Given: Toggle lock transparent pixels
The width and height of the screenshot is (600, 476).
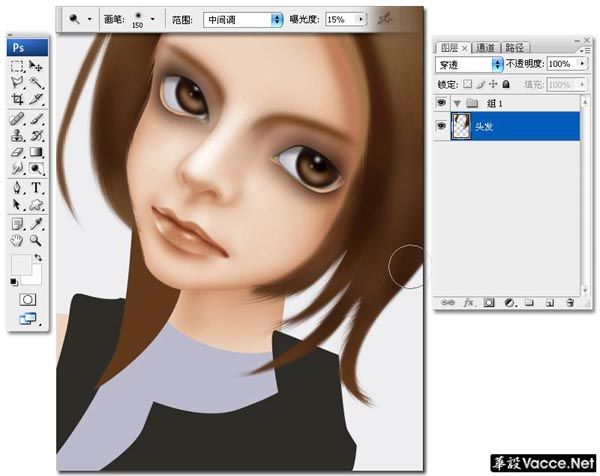Looking at the screenshot, I should click(468, 84).
